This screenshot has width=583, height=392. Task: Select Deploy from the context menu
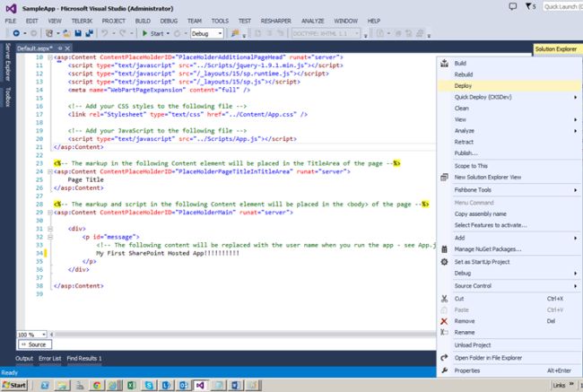[x=465, y=85]
